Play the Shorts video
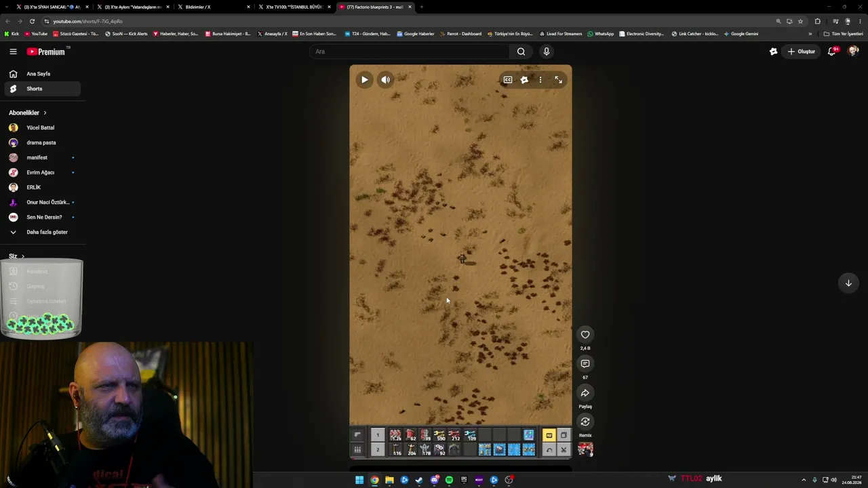868x488 pixels. [364, 80]
